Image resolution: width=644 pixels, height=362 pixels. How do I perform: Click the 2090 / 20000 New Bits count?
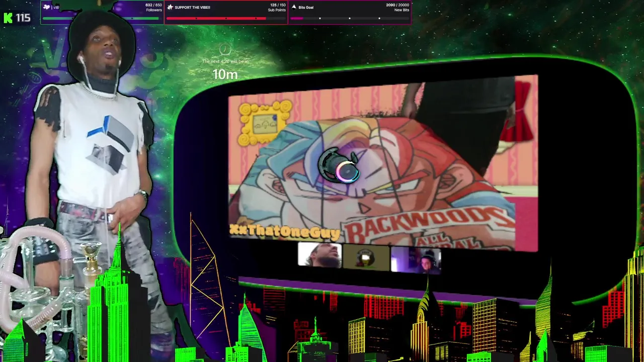[x=397, y=8]
